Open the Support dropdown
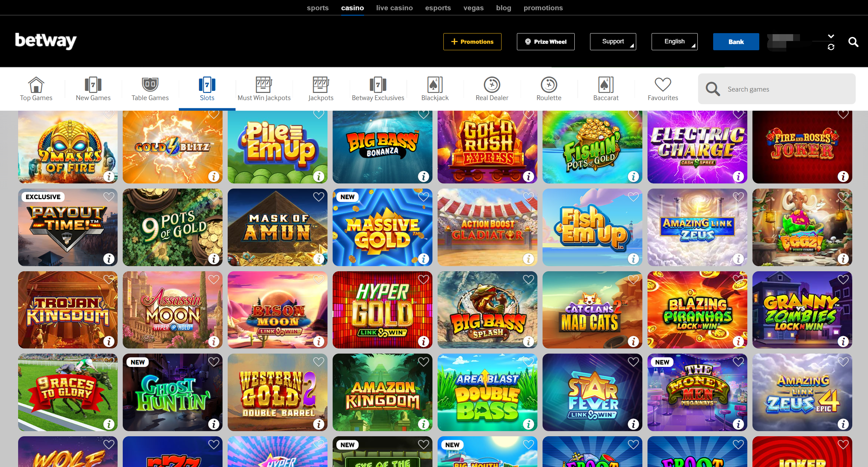 [x=613, y=42]
